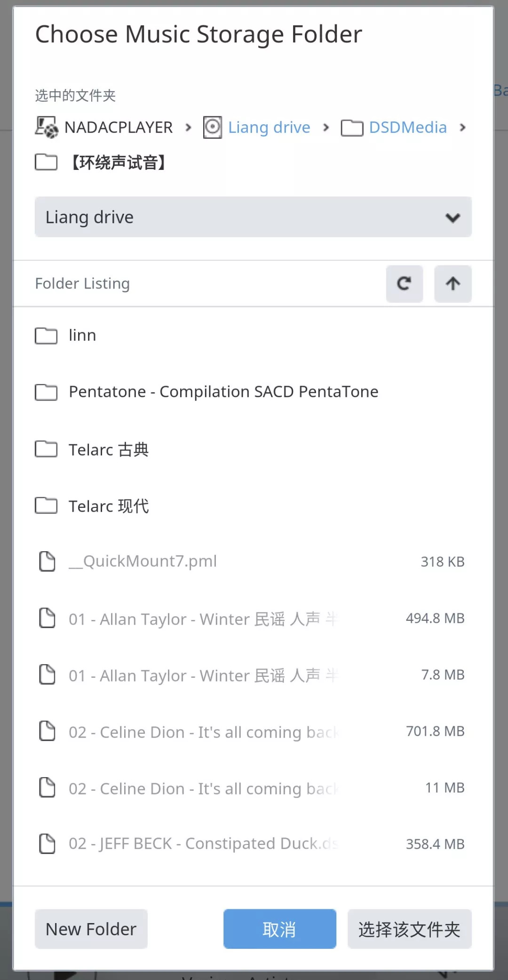Click the Telarc 古典 folder icon
The height and width of the screenshot is (980, 508).
[x=46, y=450]
